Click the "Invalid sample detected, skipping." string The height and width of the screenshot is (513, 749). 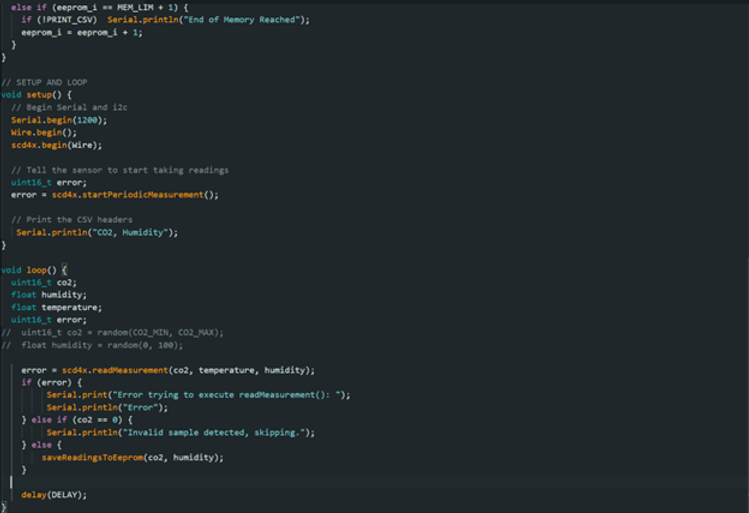pyautogui.click(x=216, y=432)
